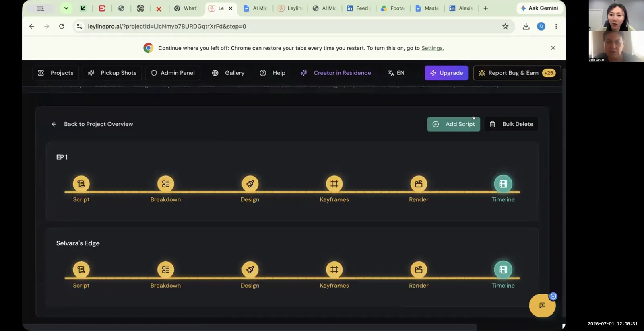Click the horizontal scrollbar at the bottom
644x331 pixels.
pos(250,327)
